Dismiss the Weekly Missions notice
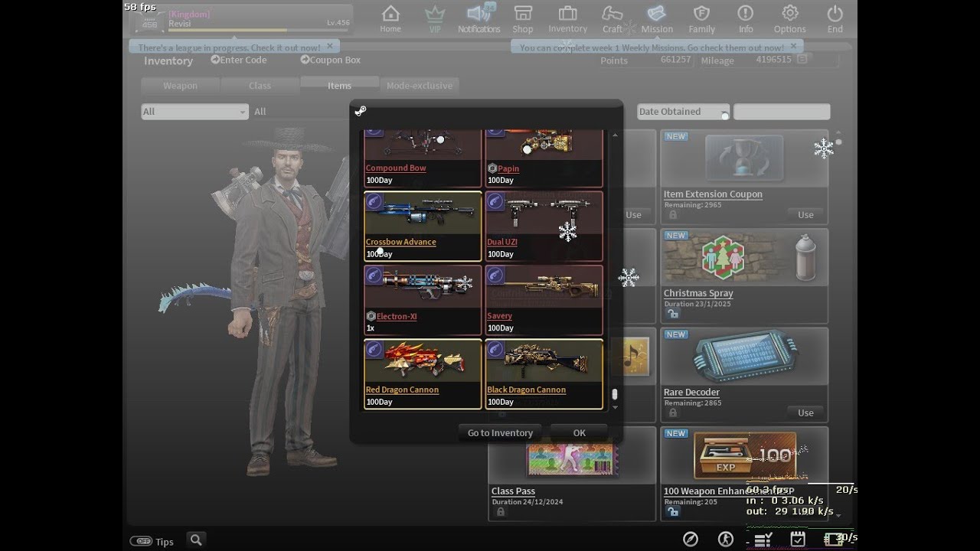 (793, 47)
